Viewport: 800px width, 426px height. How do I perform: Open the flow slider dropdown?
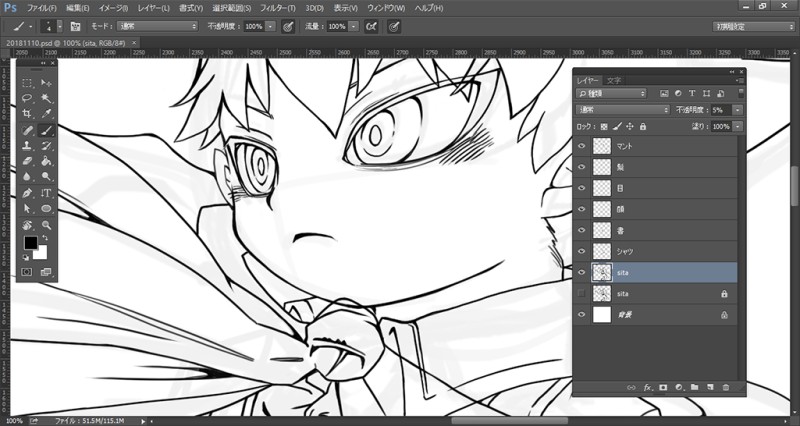(354, 27)
